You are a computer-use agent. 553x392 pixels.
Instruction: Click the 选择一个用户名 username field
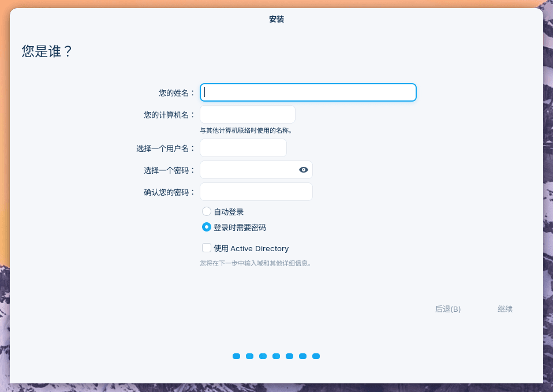[x=243, y=148]
